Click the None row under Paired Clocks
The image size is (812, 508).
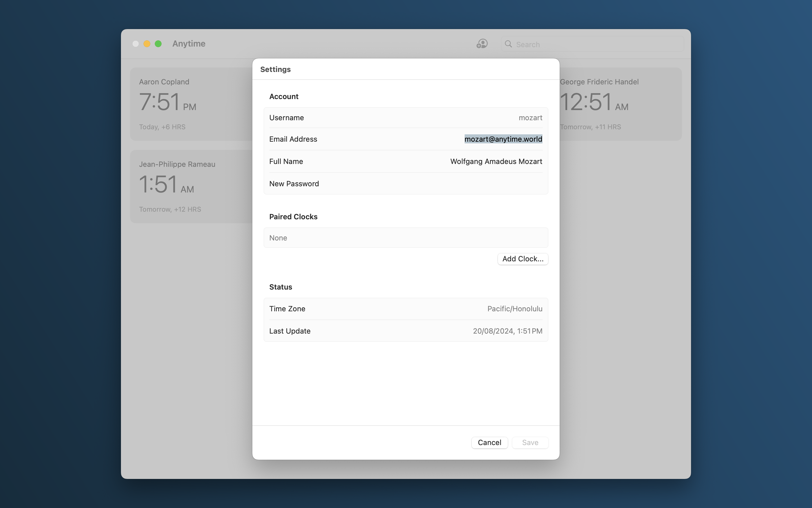406,238
